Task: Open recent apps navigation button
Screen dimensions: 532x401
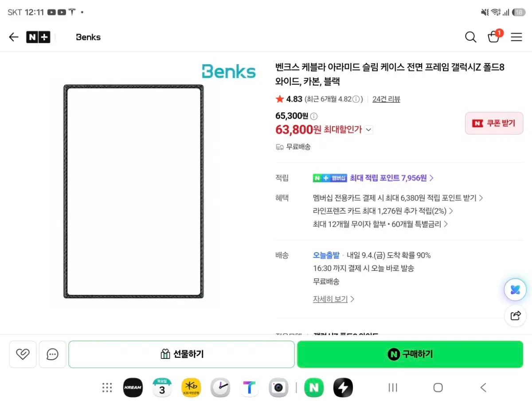Action: coord(393,388)
